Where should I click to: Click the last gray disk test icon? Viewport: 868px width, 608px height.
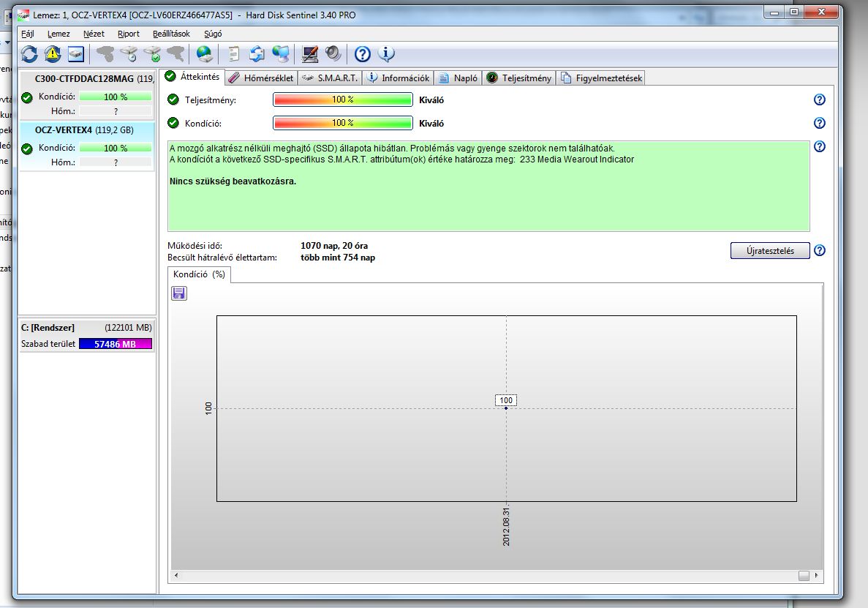176,53
